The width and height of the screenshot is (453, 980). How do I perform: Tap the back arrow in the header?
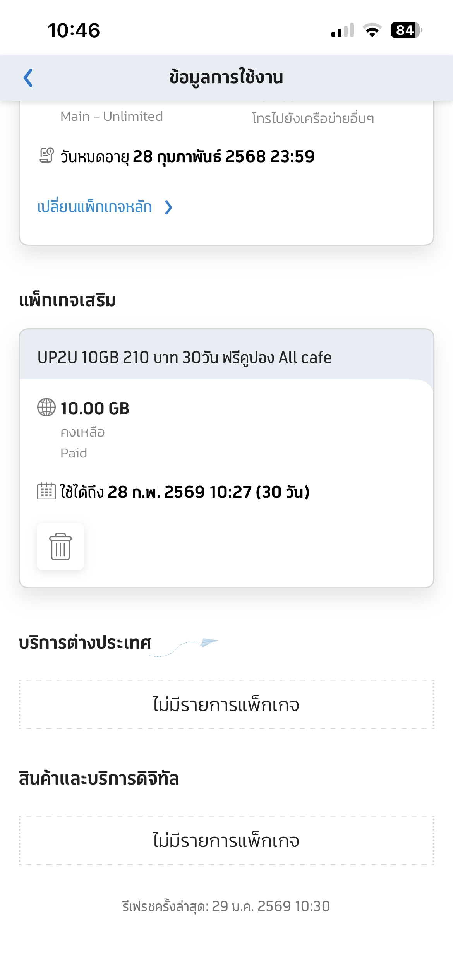[28, 78]
